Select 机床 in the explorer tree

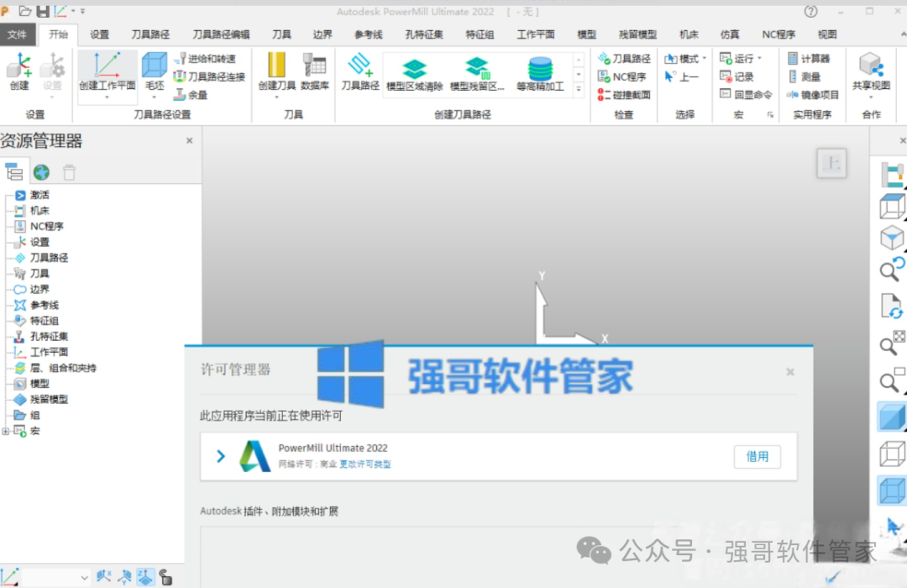[39, 211]
